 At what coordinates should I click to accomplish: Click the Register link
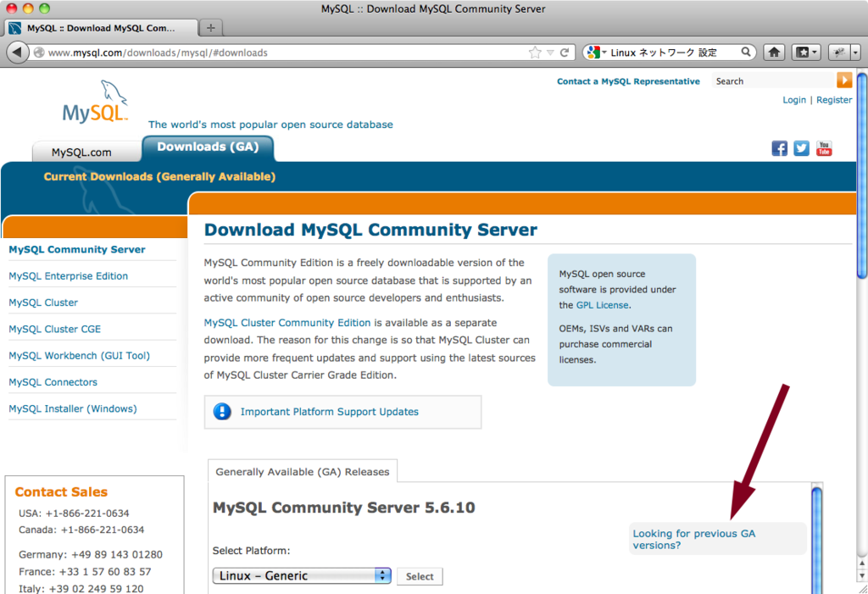pos(834,100)
